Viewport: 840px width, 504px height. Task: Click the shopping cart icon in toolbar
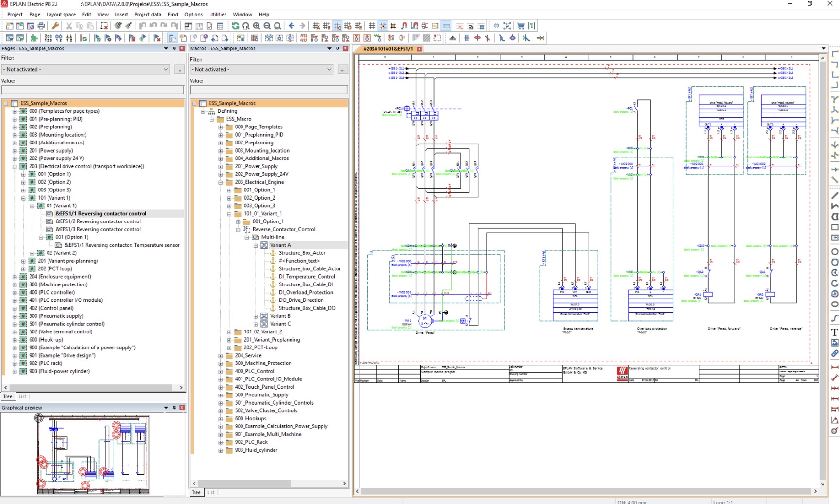(521, 26)
